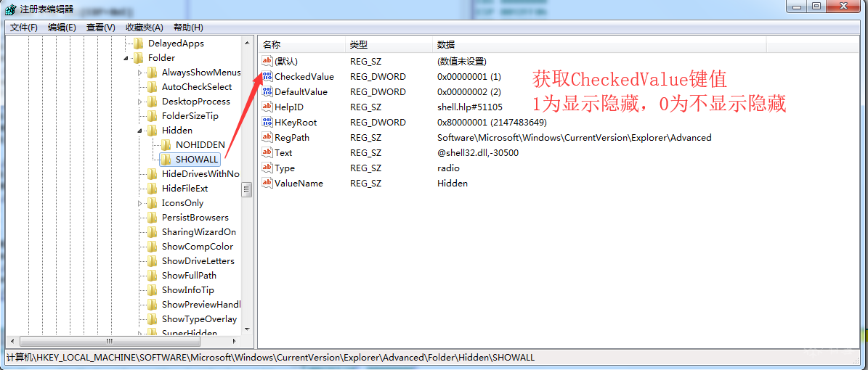This screenshot has width=868, height=370.
Task: Select the ShowPreviewHandl tree key
Action: [201, 304]
